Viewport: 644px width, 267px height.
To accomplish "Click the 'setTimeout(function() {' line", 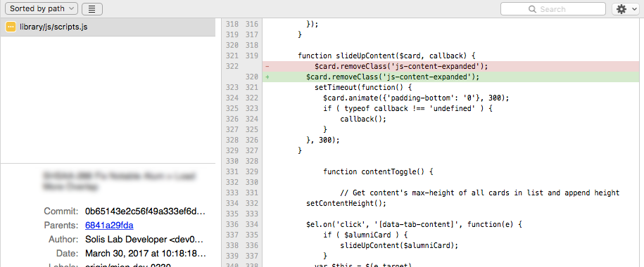I will point(363,87).
